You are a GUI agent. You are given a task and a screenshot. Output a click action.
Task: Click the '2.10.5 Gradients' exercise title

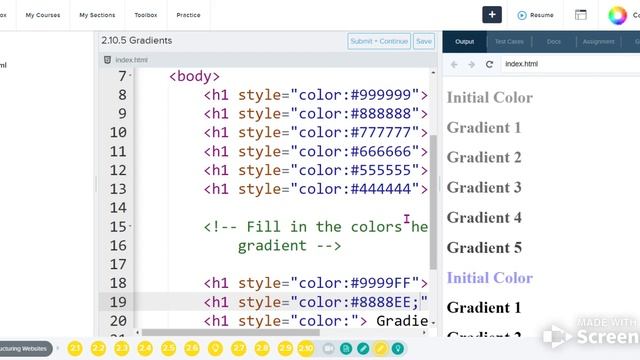pyautogui.click(x=137, y=40)
